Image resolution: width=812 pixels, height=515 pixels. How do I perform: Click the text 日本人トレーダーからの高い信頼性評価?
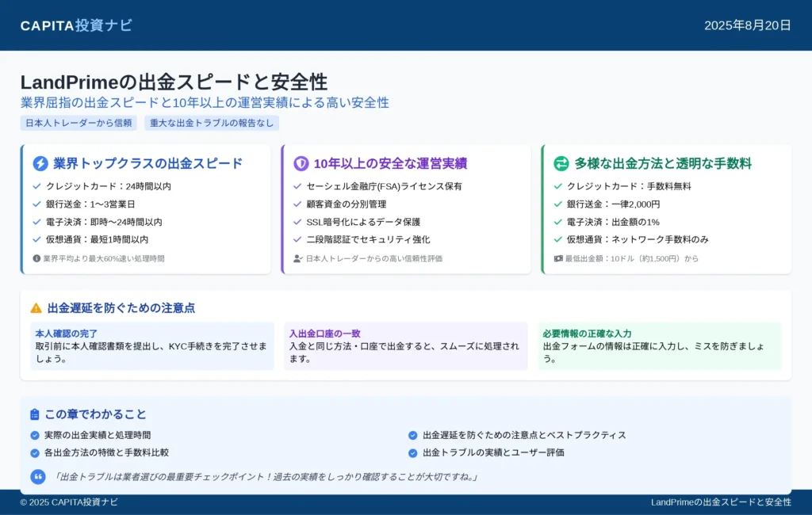(374, 258)
